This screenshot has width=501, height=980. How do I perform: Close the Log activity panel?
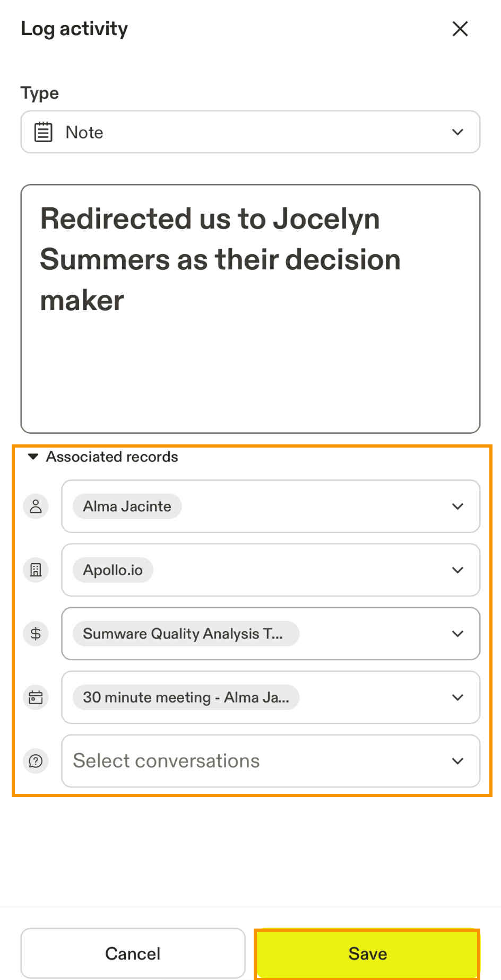(460, 29)
